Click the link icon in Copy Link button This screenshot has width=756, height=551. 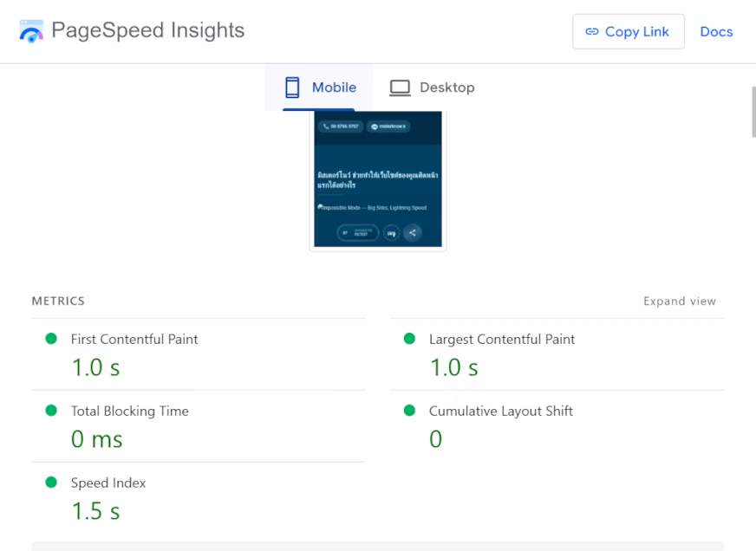pos(592,32)
